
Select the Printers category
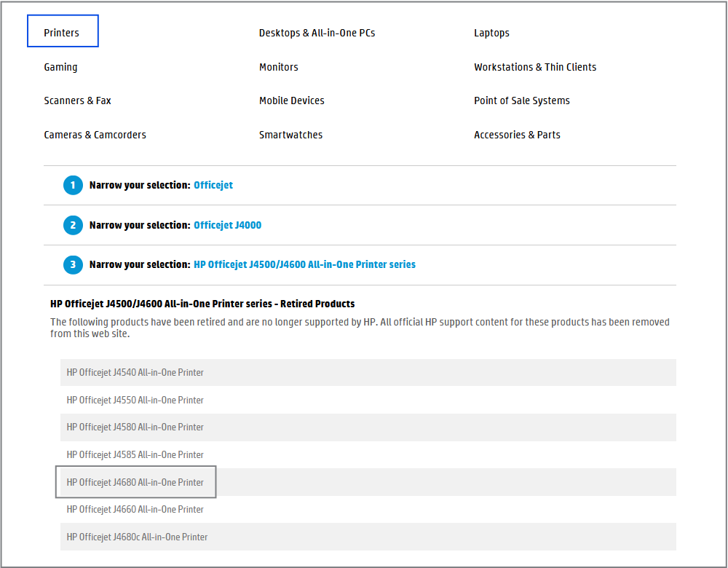[x=63, y=31]
